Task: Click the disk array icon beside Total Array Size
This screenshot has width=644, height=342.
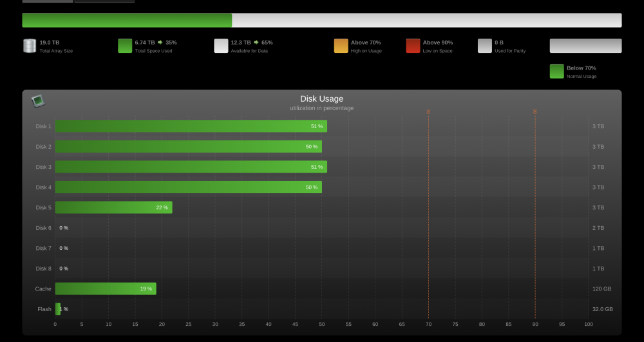Action: click(x=30, y=46)
